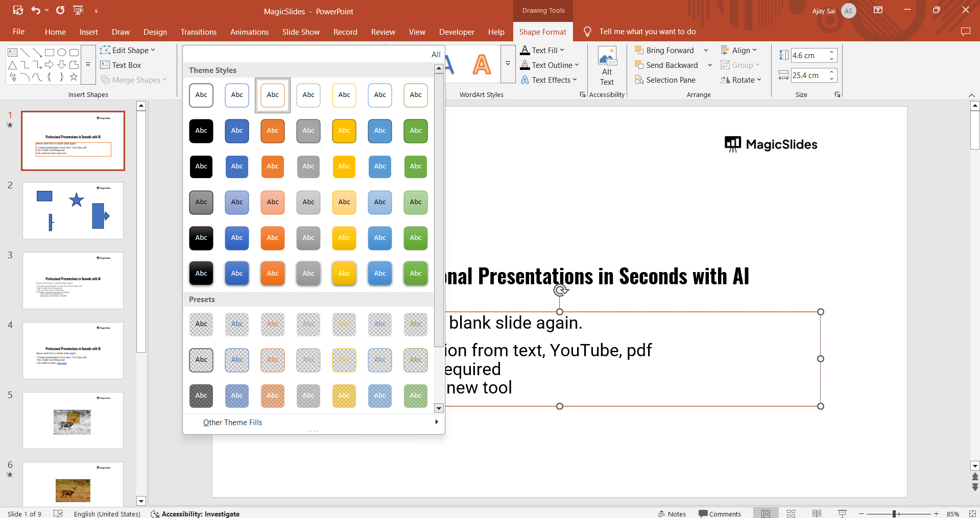Start Slide Show from status bar
This screenshot has height=518, width=980.
point(842,513)
